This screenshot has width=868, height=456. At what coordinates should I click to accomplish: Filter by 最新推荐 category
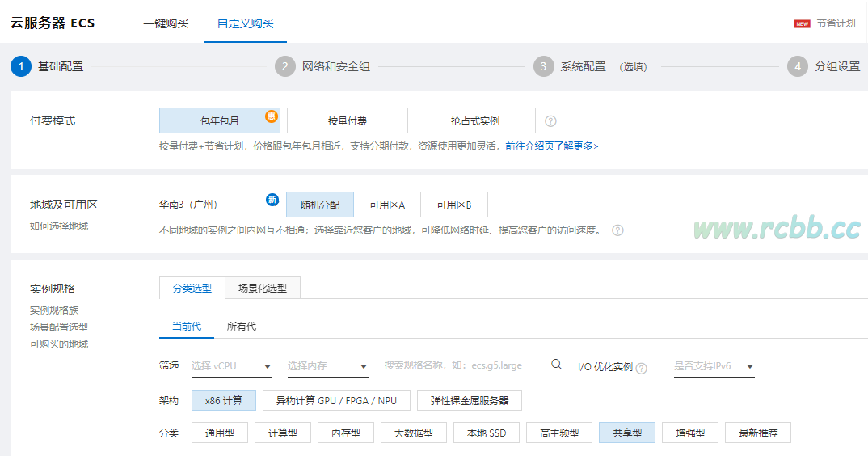tap(758, 433)
